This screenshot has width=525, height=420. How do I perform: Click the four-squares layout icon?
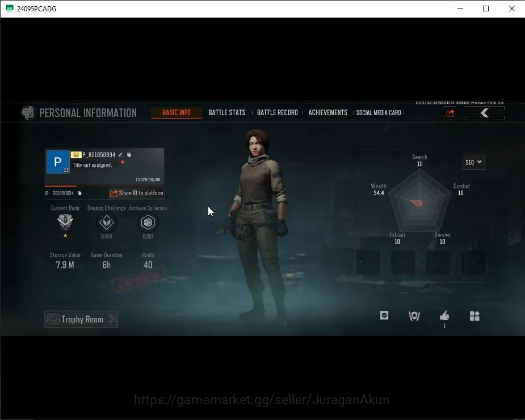474,316
